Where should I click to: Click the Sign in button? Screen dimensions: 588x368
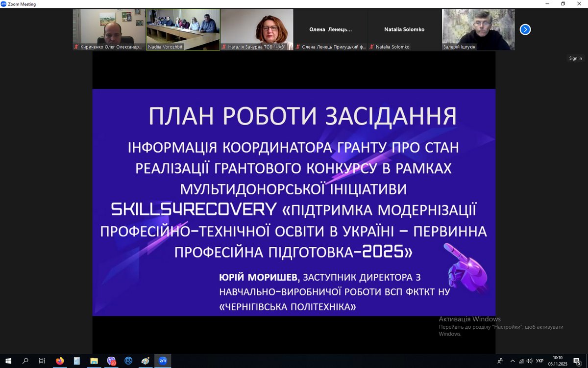point(575,58)
